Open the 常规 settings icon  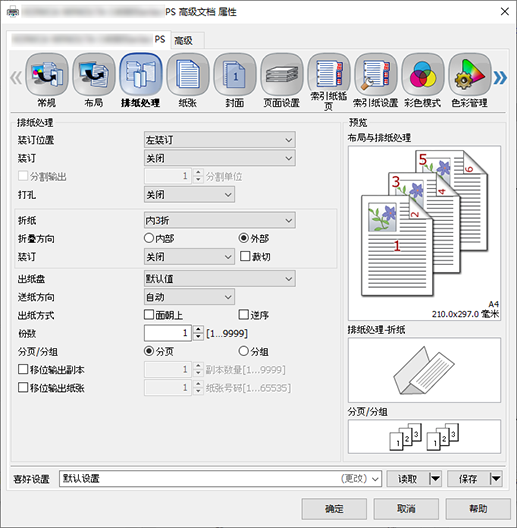(47, 75)
